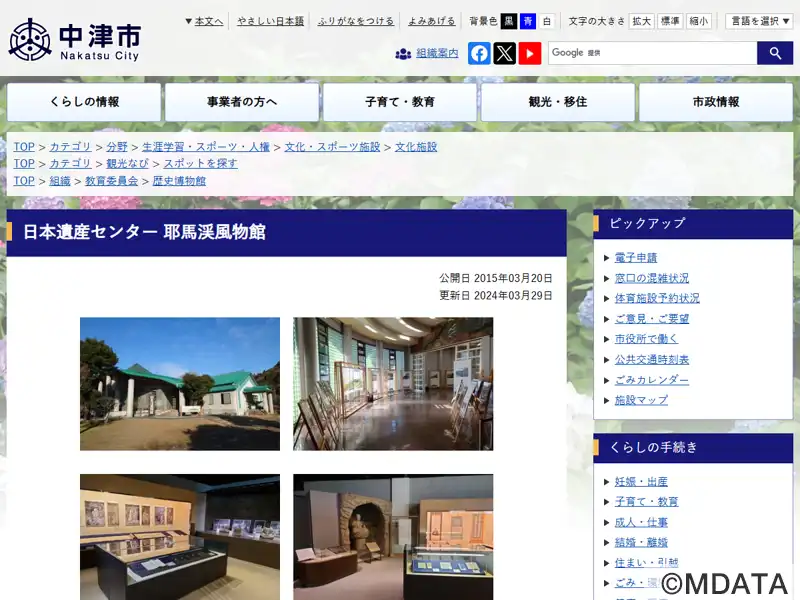
Task: Open 歴史博物館 breadcrumb link
Action: (179, 181)
